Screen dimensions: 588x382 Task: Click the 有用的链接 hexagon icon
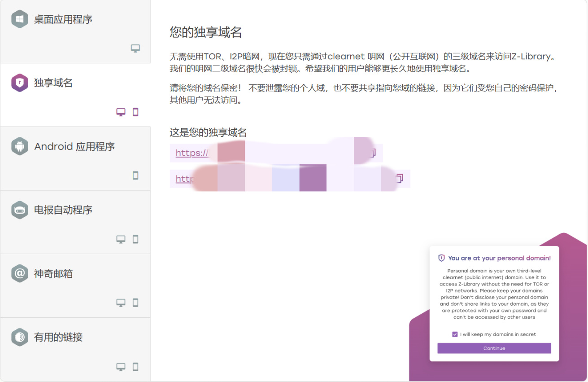click(20, 337)
